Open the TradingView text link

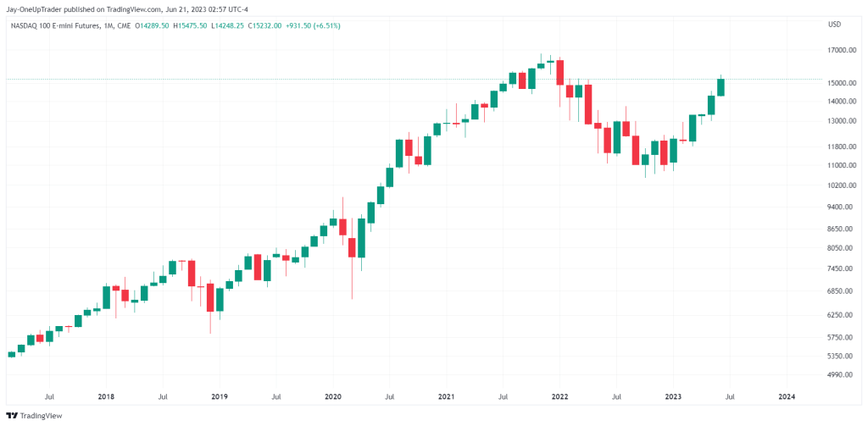click(x=41, y=416)
